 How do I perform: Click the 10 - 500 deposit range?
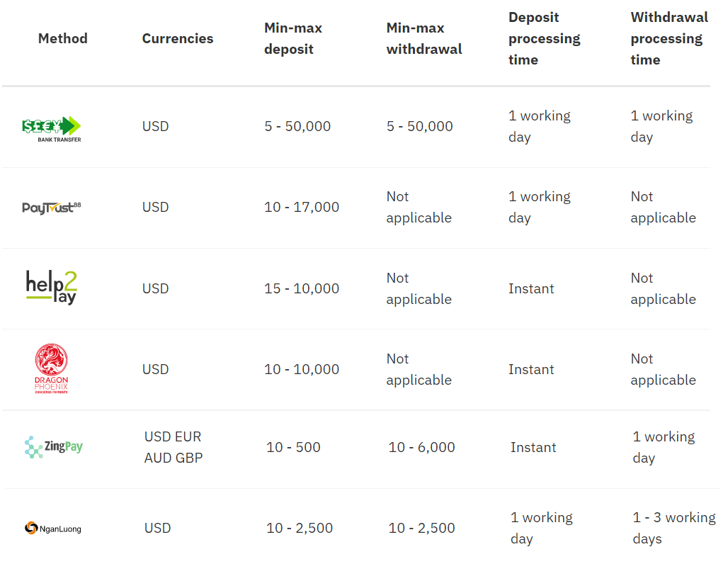(293, 447)
